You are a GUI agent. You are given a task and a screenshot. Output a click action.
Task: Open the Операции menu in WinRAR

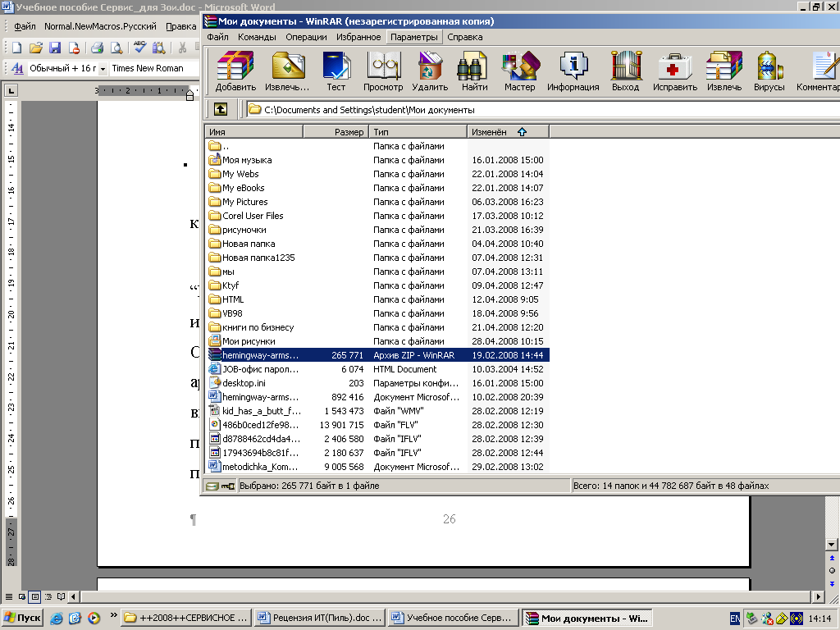(306, 37)
